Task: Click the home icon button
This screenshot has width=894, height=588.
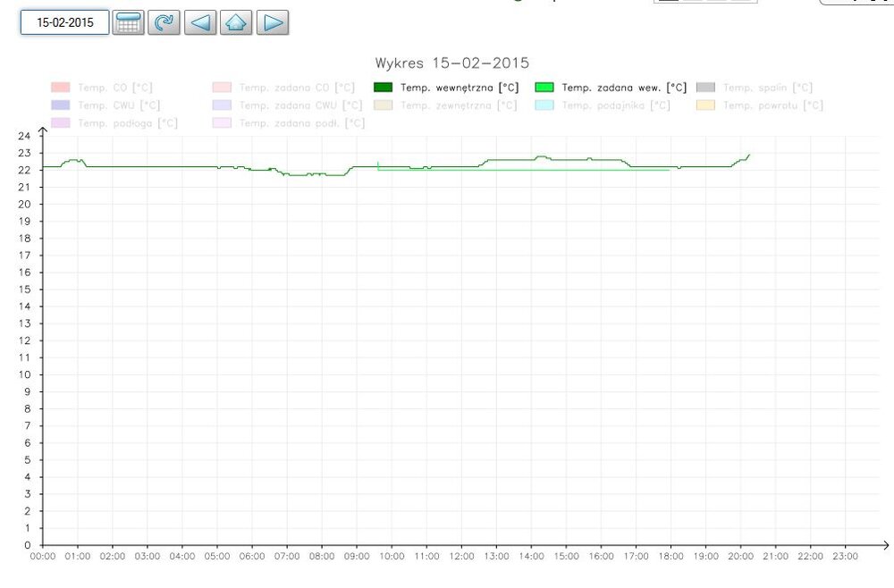Action: pos(236,22)
